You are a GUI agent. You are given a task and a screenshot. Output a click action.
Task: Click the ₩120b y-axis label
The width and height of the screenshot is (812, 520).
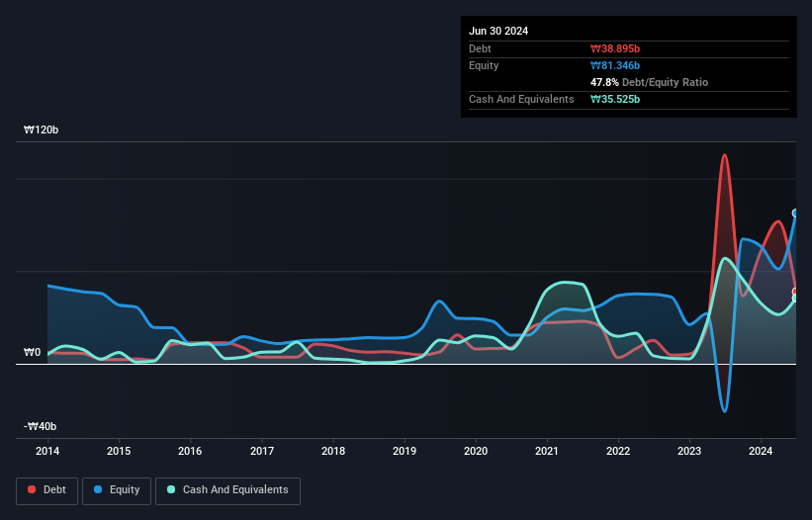41,130
